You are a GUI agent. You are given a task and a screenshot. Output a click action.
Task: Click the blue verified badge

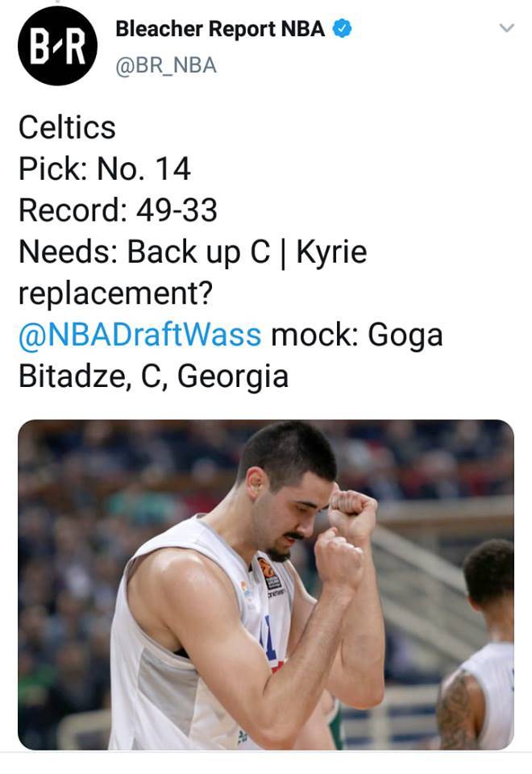pos(343,30)
